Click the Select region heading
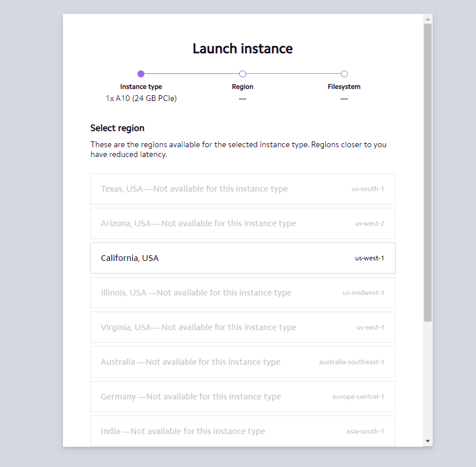The width and height of the screenshot is (476, 467). pos(117,128)
